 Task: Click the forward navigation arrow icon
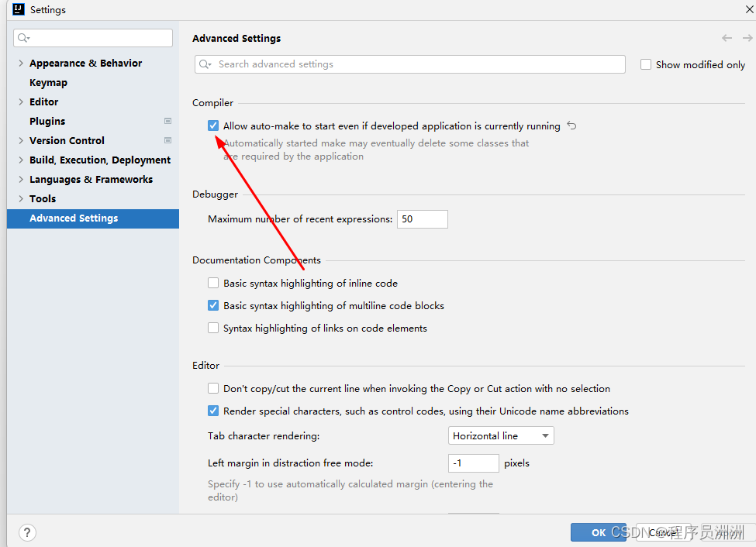coord(747,38)
